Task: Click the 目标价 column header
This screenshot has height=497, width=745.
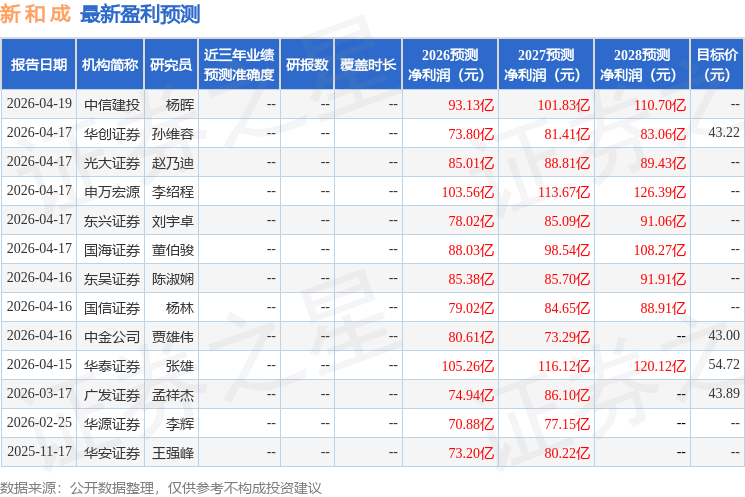Action: (717, 64)
